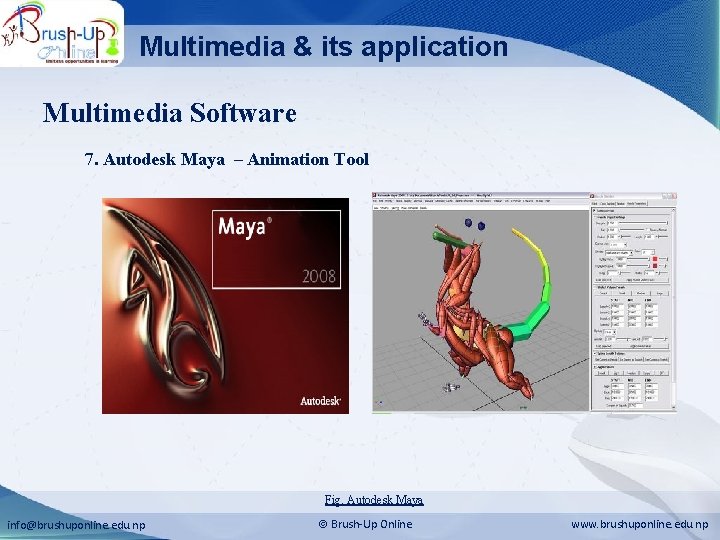The width and height of the screenshot is (720, 540).
Task: Select the dark green cylinder near dragon's head
Action: pyautogui.click(x=451, y=240)
